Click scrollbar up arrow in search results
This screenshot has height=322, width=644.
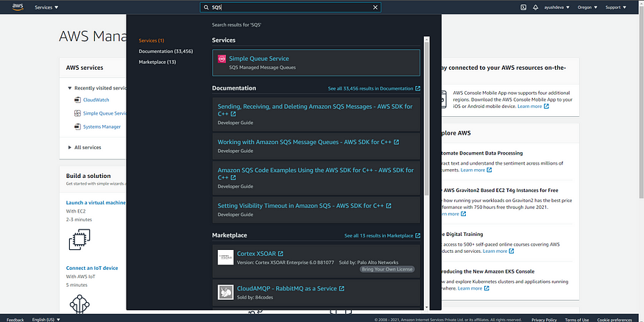click(x=426, y=40)
